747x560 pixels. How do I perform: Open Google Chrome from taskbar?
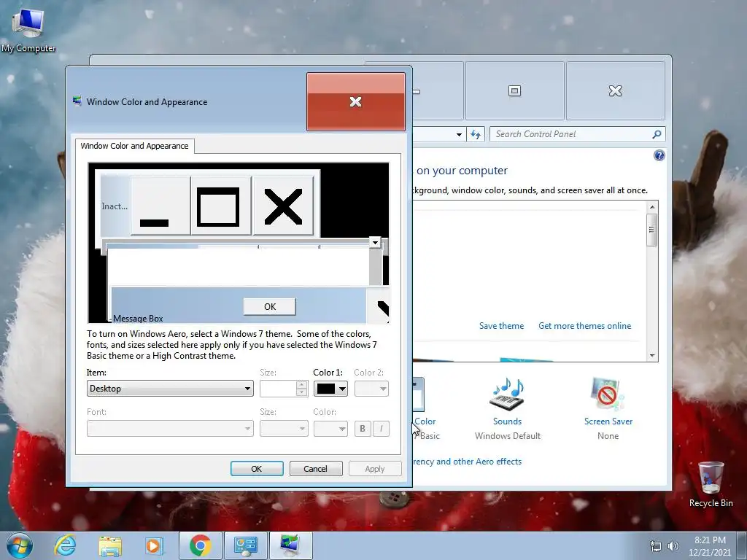pyautogui.click(x=200, y=545)
